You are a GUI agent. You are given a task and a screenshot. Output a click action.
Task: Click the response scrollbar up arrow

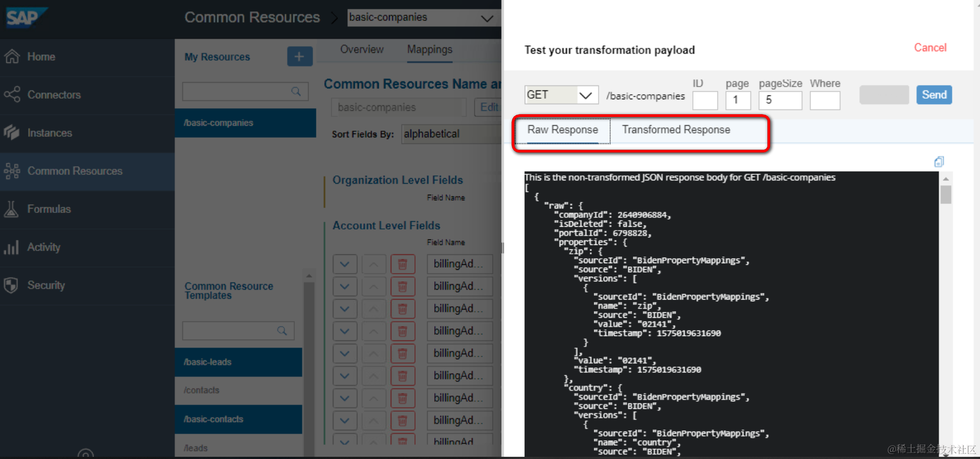point(946,179)
